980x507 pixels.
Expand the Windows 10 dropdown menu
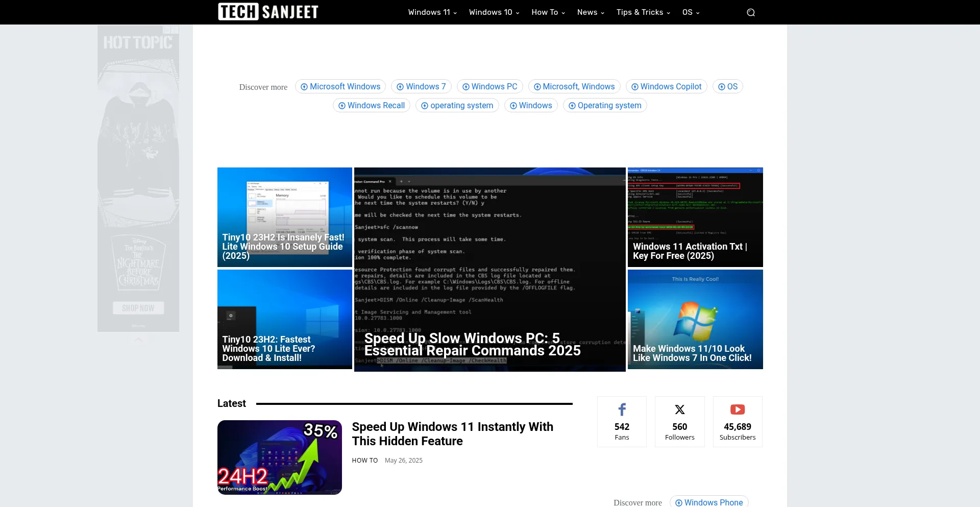(x=494, y=12)
